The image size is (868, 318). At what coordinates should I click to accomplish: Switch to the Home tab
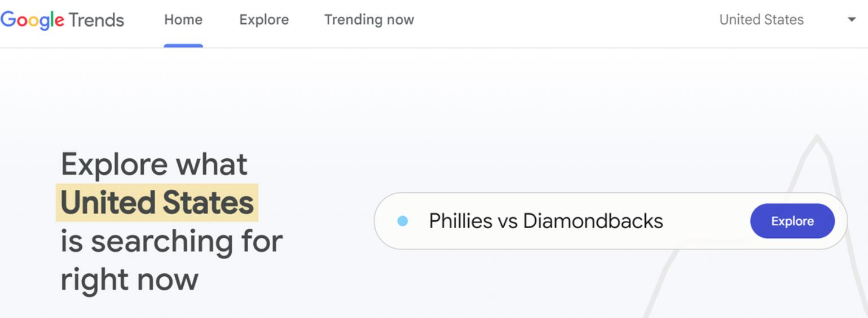[x=183, y=20]
